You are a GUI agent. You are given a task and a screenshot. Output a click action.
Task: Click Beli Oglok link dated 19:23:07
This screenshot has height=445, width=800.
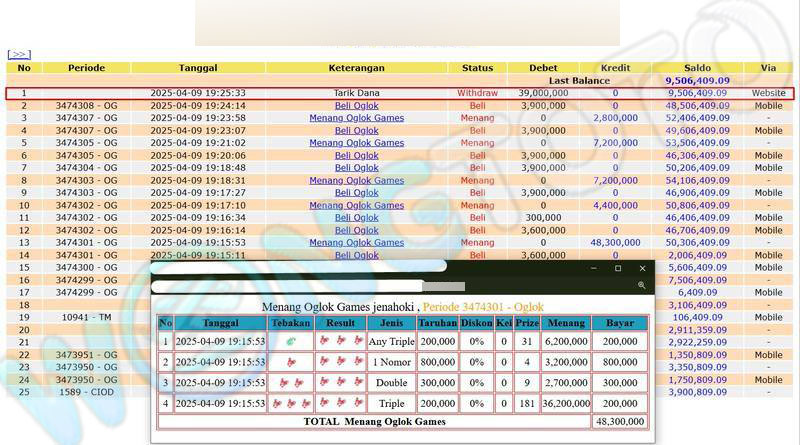(356, 130)
